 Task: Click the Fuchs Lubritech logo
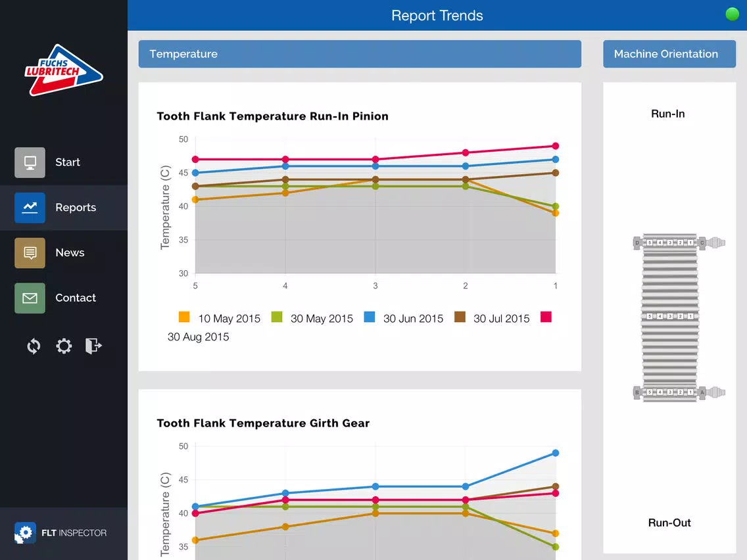tap(63, 70)
